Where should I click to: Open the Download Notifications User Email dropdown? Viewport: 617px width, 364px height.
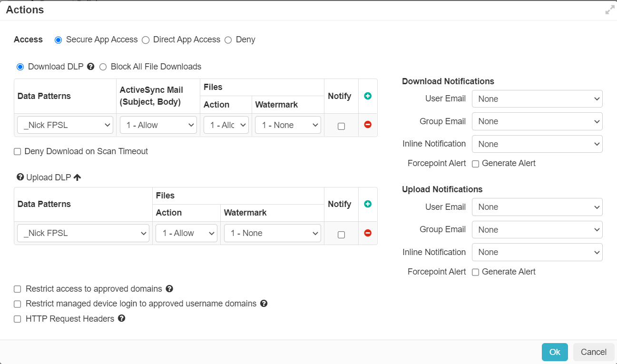pyautogui.click(x=537, y=98)
